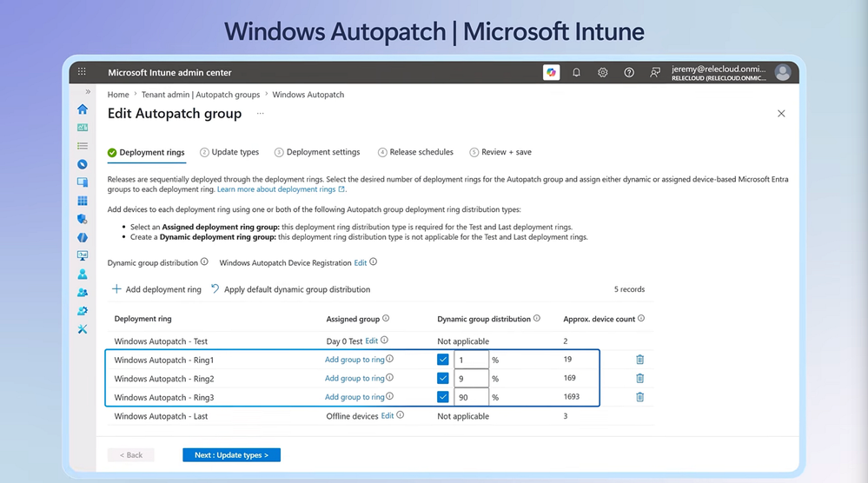
Task: Add group to ring for Ring3
Action: [354, 397]
